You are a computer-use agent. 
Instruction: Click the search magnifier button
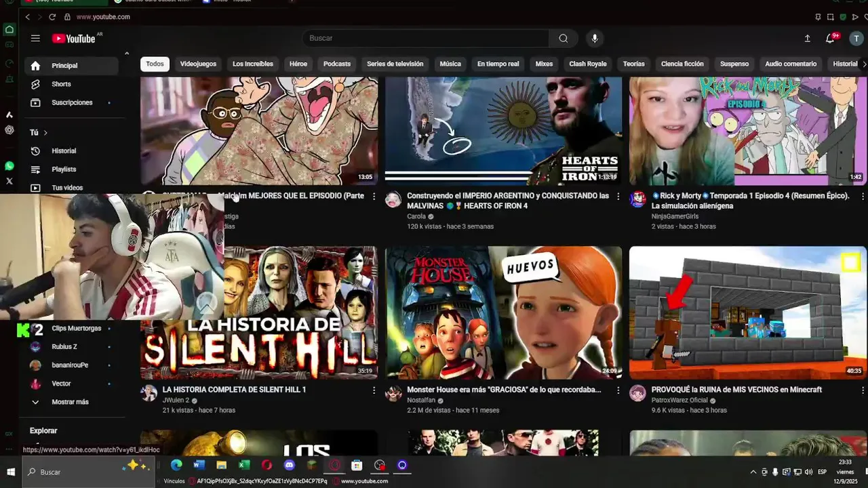564,39
